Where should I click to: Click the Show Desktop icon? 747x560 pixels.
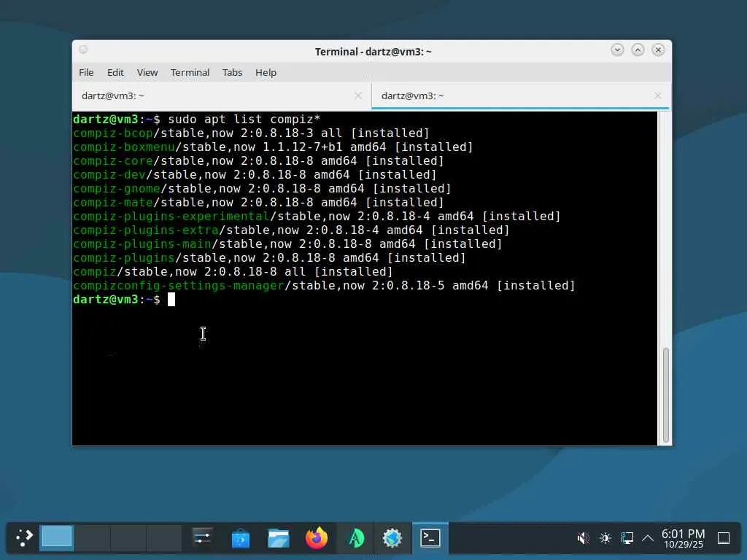coord(724,539)
